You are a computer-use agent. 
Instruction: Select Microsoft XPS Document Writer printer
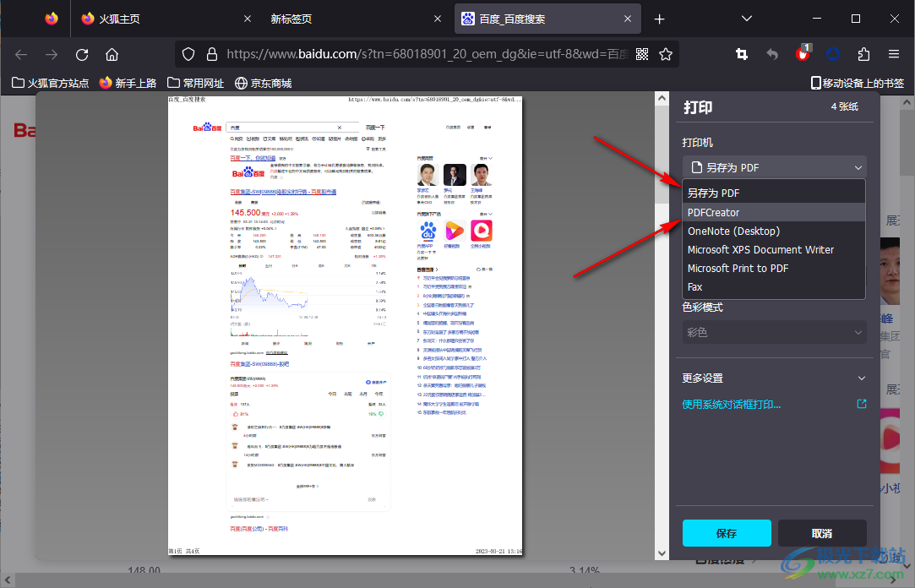click(x=774, y=250)
